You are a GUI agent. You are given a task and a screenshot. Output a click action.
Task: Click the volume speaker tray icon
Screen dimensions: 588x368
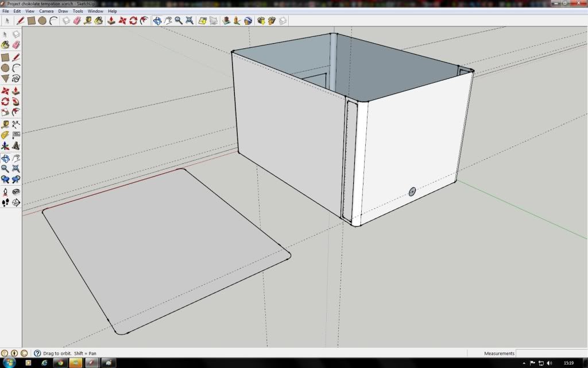[550, 363]
